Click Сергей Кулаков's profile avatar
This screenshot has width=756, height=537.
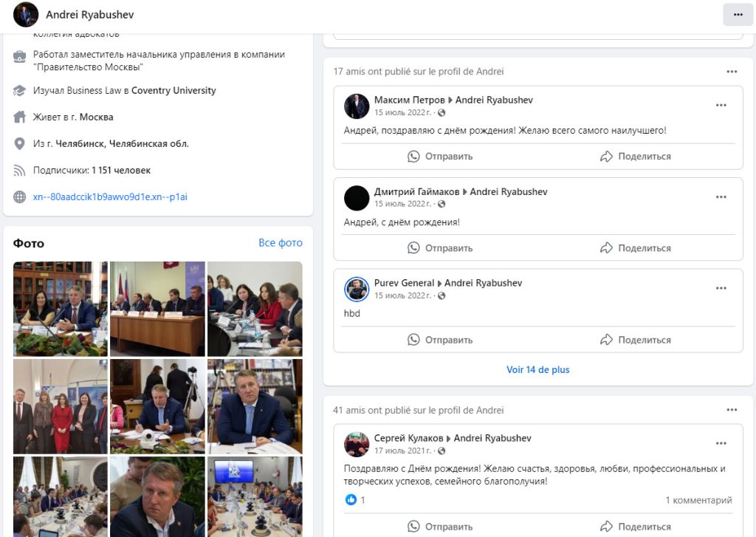[x=357, y=444]
